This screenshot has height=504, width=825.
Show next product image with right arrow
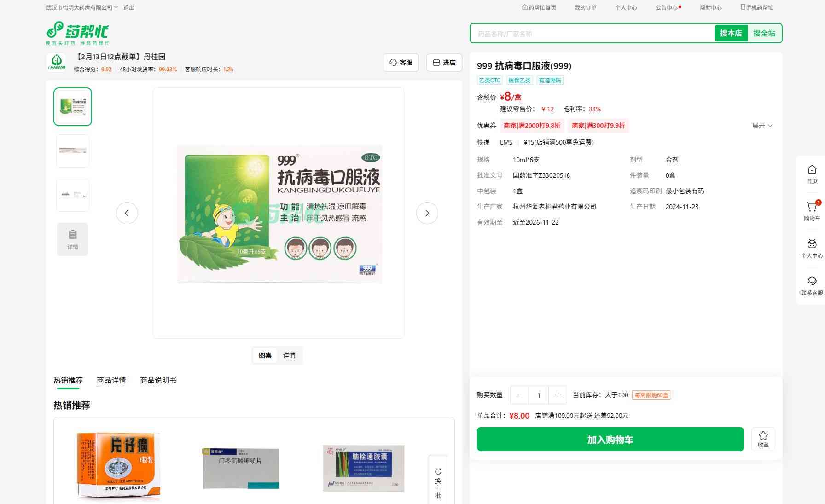pyautogui.click(x=427, y=213)
